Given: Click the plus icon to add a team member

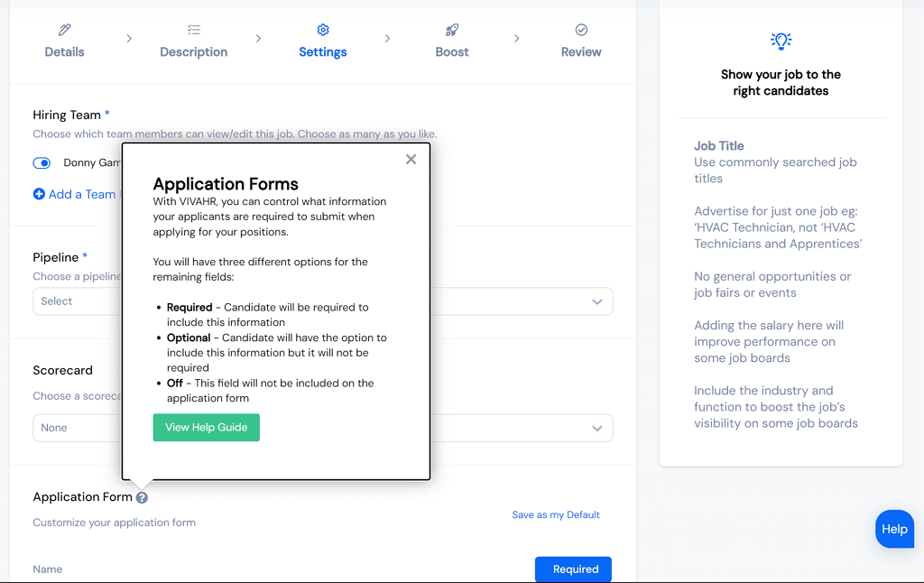Looking at the screenshot, I should point(39,194).
